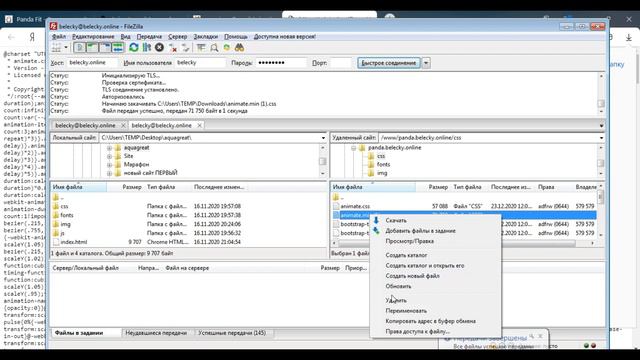
Task: Click the browser back arrow behind FileZilla
Action: [x=11, y=37]
